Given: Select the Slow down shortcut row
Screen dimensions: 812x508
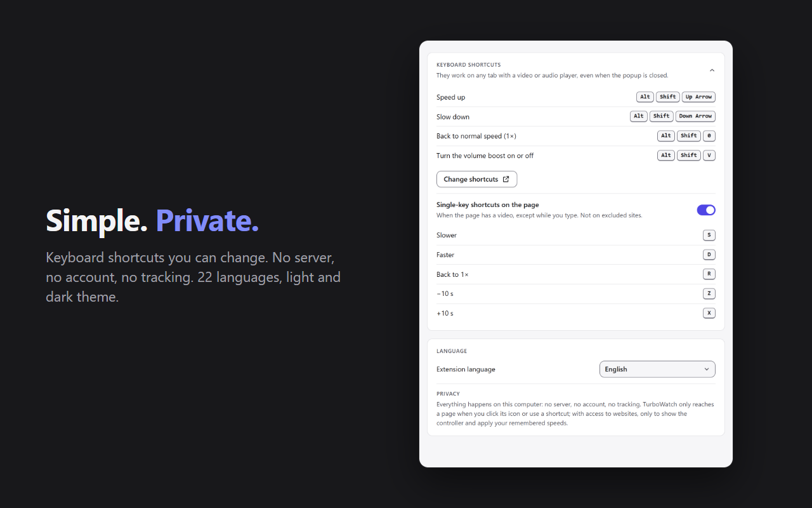Looking at the screenshot, I should click(576, 117).
